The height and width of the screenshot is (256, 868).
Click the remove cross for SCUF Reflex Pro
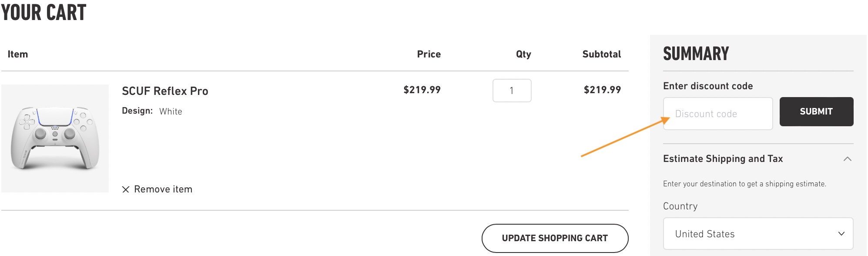point(126,189)
